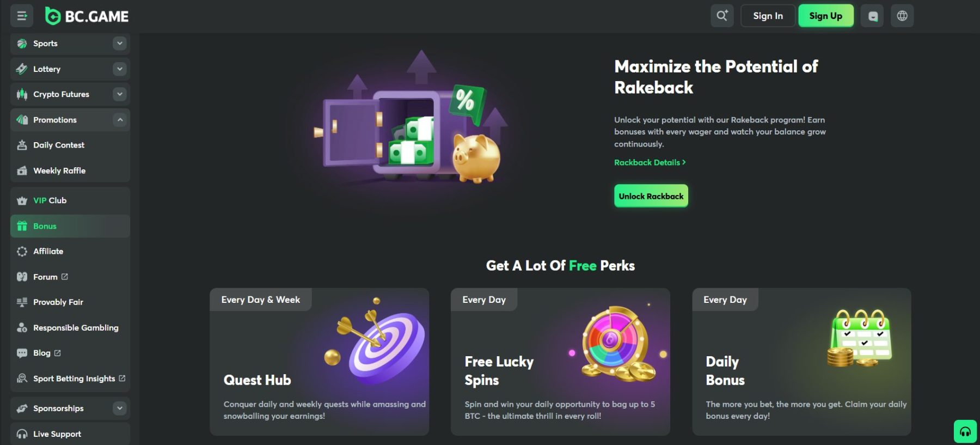Open the VIP Club crown item

[70, 200]
